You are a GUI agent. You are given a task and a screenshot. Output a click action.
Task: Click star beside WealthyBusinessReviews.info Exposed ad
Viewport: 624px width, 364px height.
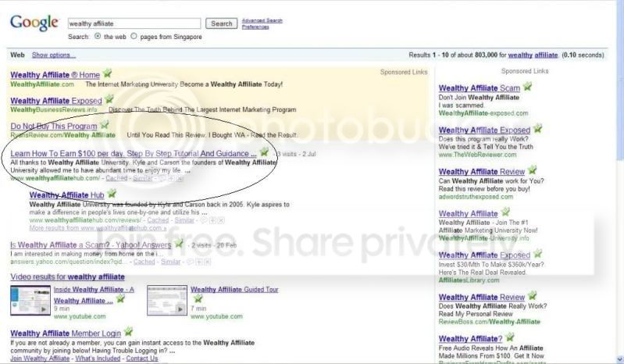click(x=109, y=99)
